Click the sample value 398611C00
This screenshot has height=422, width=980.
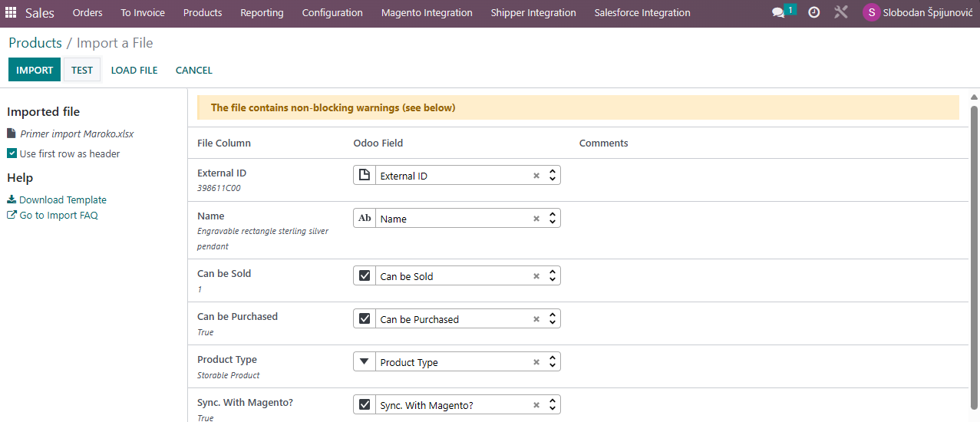point(219,188)
